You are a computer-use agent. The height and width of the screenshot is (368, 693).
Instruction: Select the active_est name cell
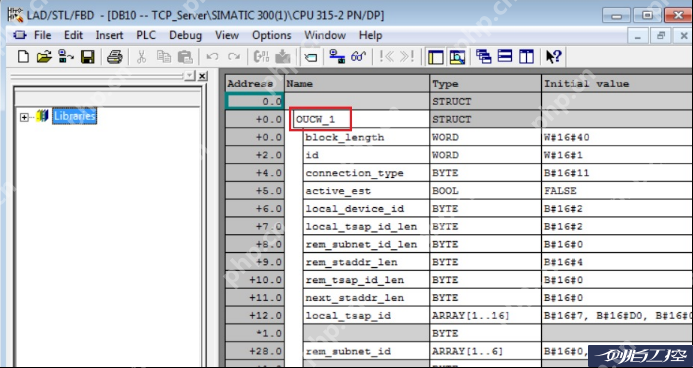[x=366, y=191]
